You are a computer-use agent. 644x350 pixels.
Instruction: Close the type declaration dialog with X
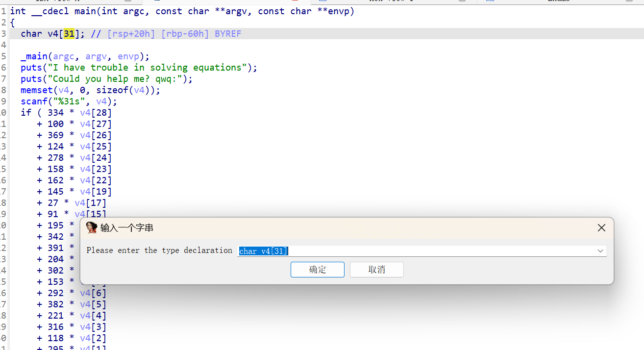click(x=601, y=227)
